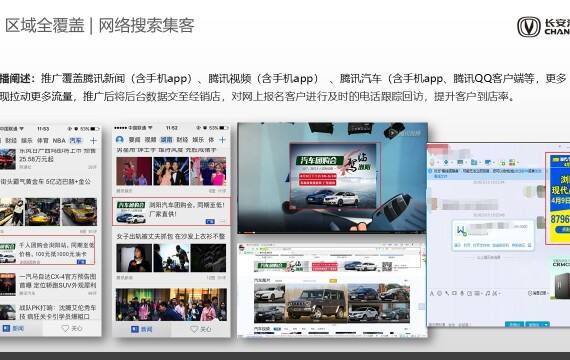The width and height of the screenshot is (570, 360).
Task: Open user avatar icon in right phone
Action: [x=120, y=140]
